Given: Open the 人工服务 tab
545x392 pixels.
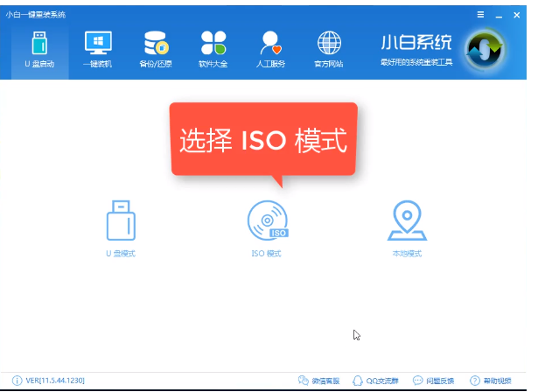Looking at the screenshot, I should (270, 50).
